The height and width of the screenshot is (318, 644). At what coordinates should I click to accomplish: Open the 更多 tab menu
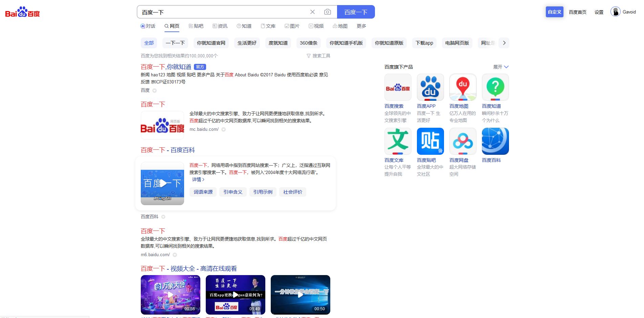(x=361, y=26)
